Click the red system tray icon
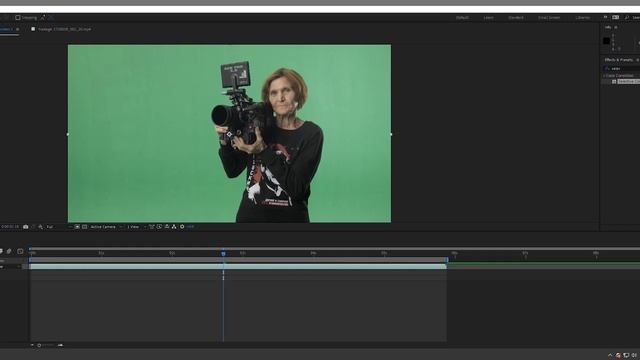The image size is (640, 360). coord(618,356)
